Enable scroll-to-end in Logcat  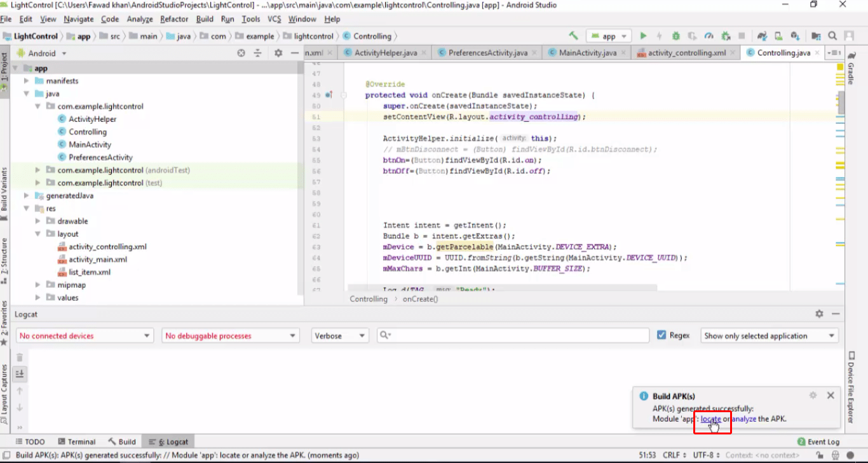coord(20,373)
